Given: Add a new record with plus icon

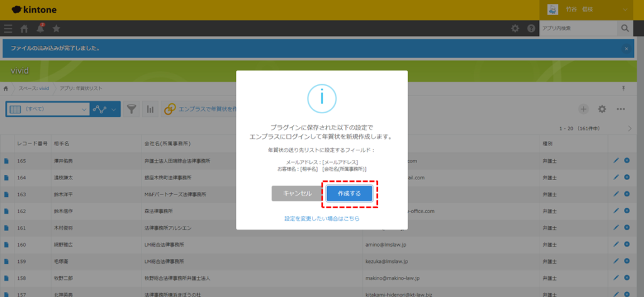Looking at the screenshot, I should point(584,109).
